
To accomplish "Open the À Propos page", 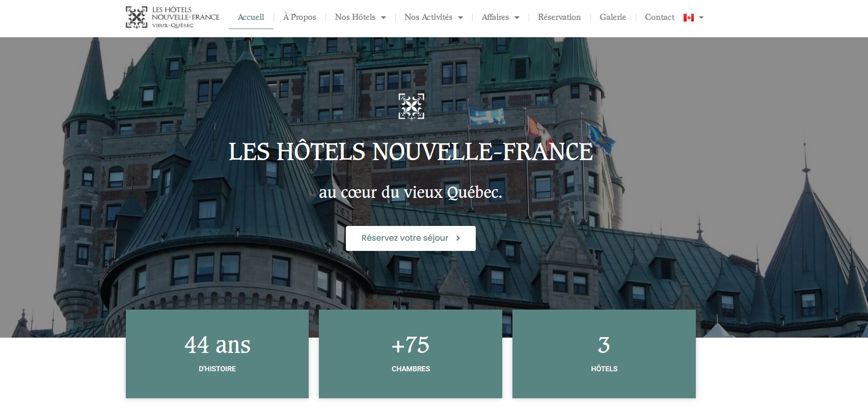I will pos(300,17).
